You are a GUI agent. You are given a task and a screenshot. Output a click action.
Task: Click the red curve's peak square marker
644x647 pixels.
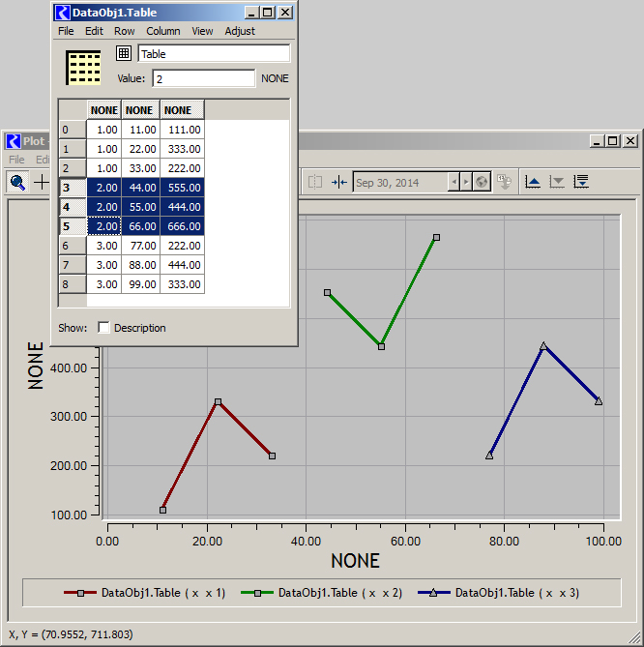pyautogui.click(x=218, y=402)
